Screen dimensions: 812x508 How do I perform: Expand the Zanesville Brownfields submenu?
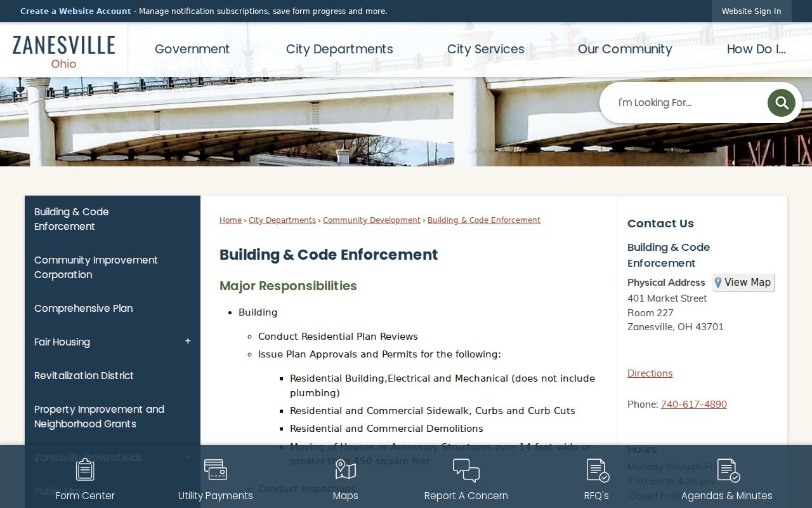coord(188,457)
